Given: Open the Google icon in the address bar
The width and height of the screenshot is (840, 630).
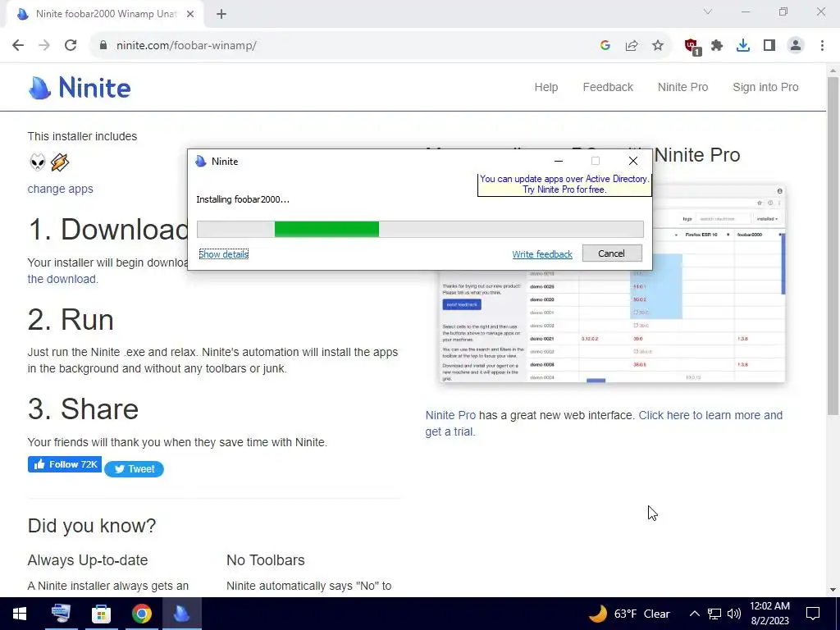Looking at the screenshot, I should pos(605,46).
